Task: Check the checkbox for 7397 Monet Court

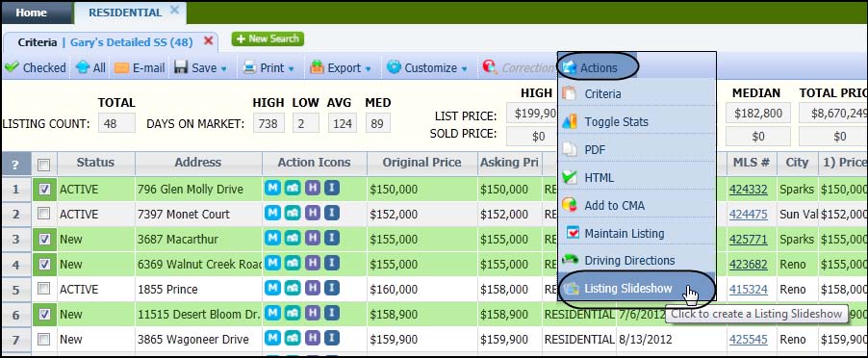Action: (x=44, y=213)
